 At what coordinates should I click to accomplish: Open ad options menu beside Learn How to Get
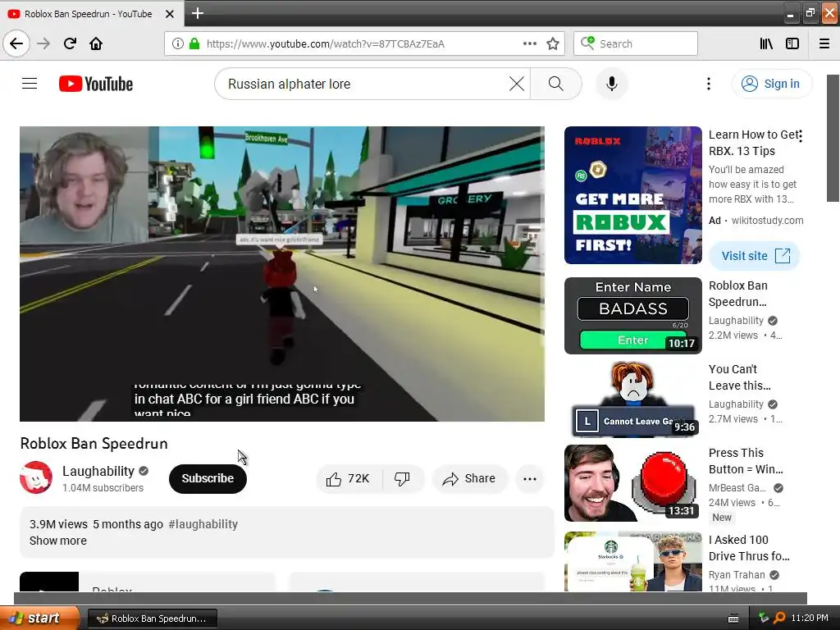click(x=801, y=136)
